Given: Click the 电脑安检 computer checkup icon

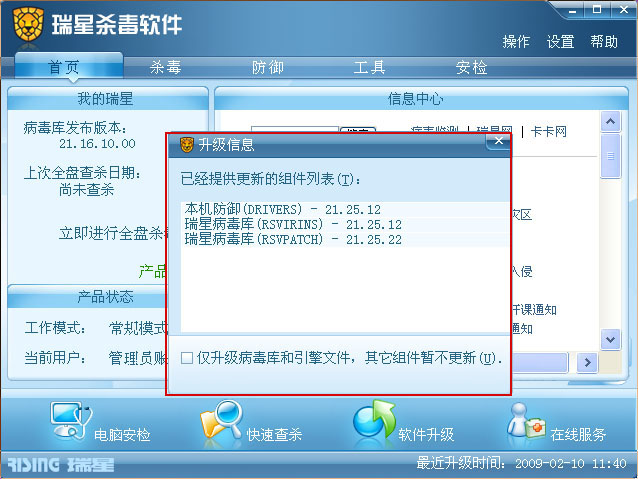Looking at the screenshot, I should click(71, 420).
